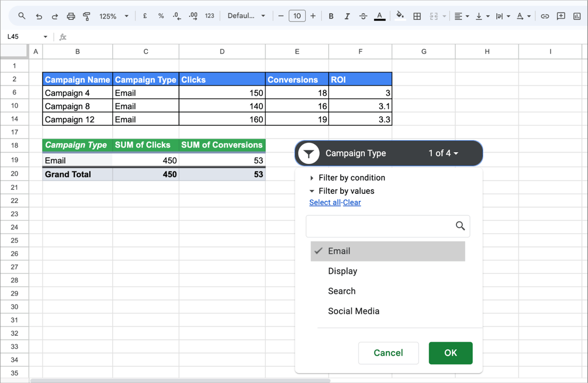Viewport: 588px width, 383px height.
Task: Open the Default font dropdown
Action: pyautogui.click(x=246, y=16)
